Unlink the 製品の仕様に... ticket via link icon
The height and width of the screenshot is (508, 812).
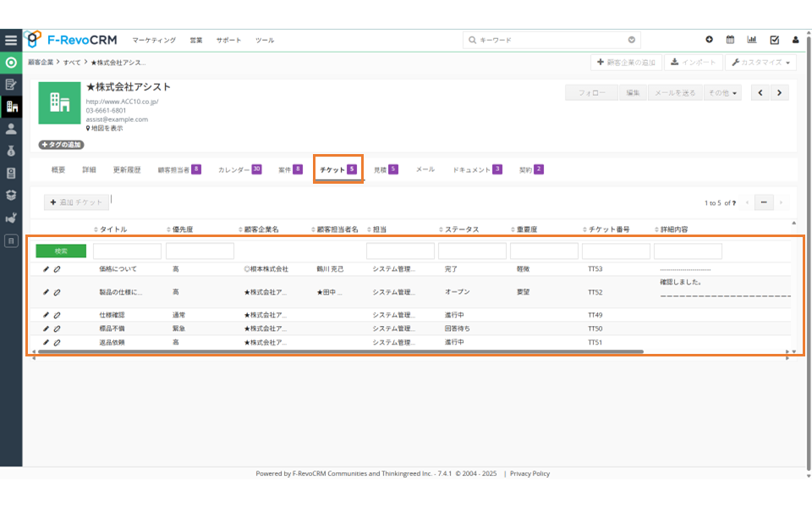[57, 292]
